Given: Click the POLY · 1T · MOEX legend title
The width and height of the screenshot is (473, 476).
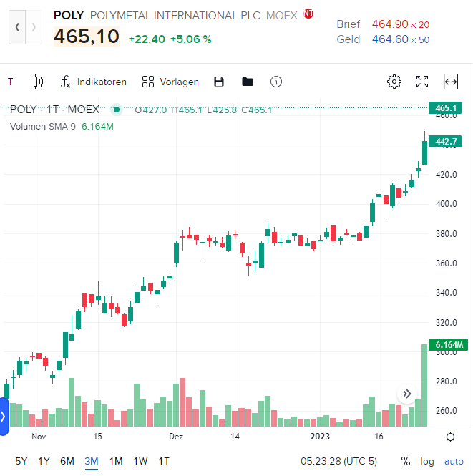Looking at the screenshot, I should point(54,110).
